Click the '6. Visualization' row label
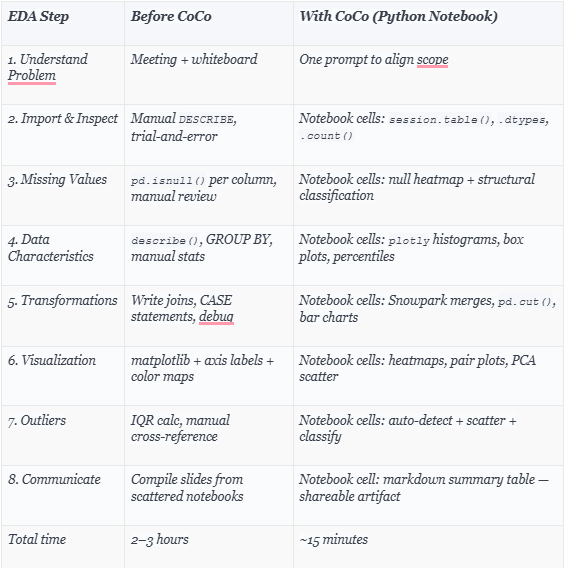This screenshot has width=564, height=568. pyautogui.click(x=52, y=360)
